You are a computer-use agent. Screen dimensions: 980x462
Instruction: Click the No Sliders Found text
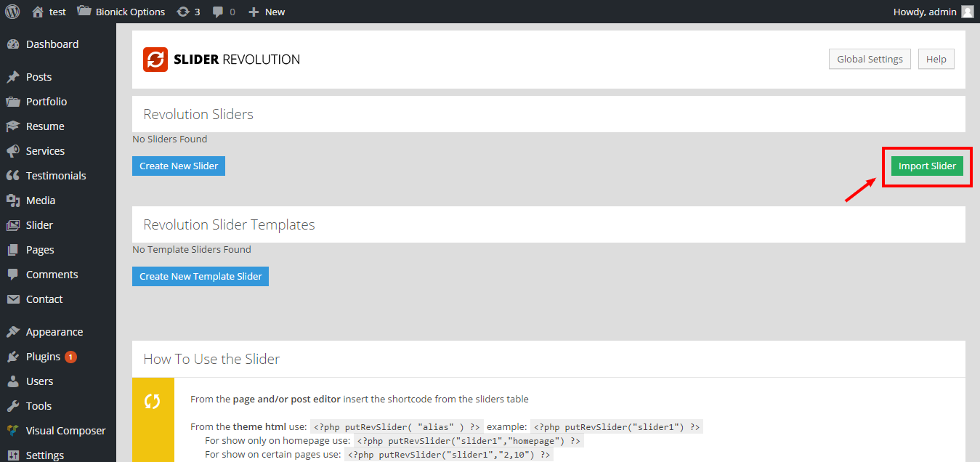pos(169,139)
